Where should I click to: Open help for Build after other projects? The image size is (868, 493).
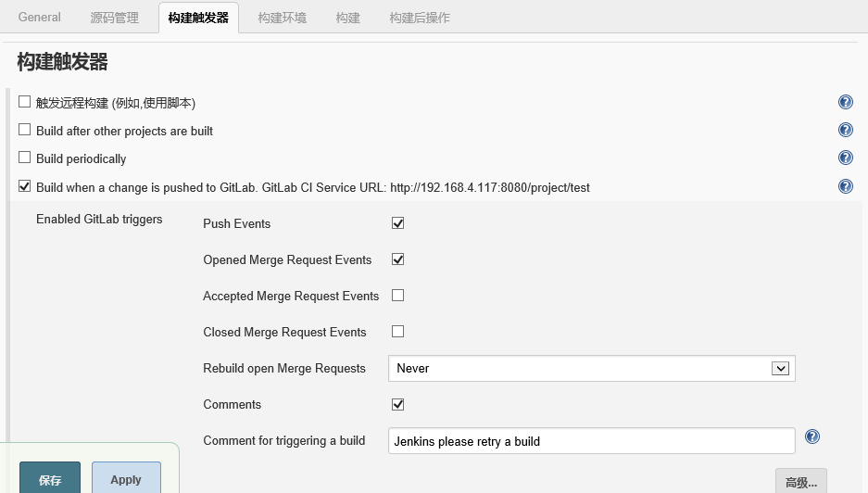pos(845,131)
